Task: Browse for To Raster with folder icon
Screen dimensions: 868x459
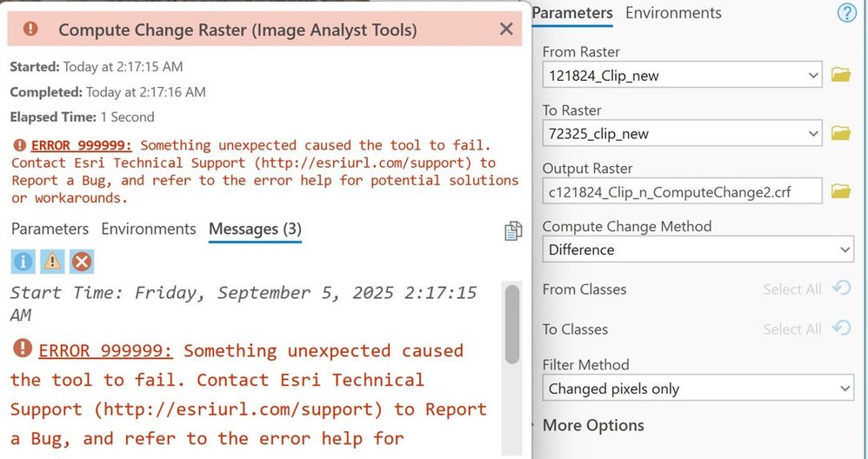Action: pyautogui.click(x=840, y=133)
